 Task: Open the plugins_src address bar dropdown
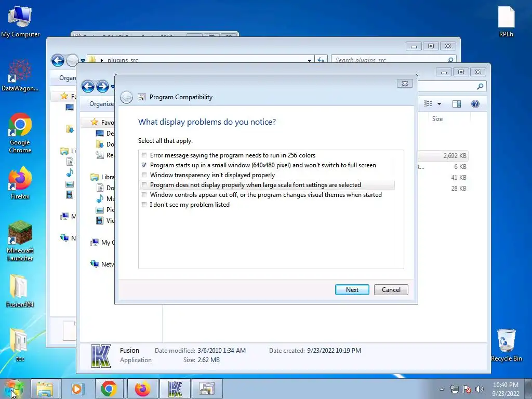coord(310,60)
